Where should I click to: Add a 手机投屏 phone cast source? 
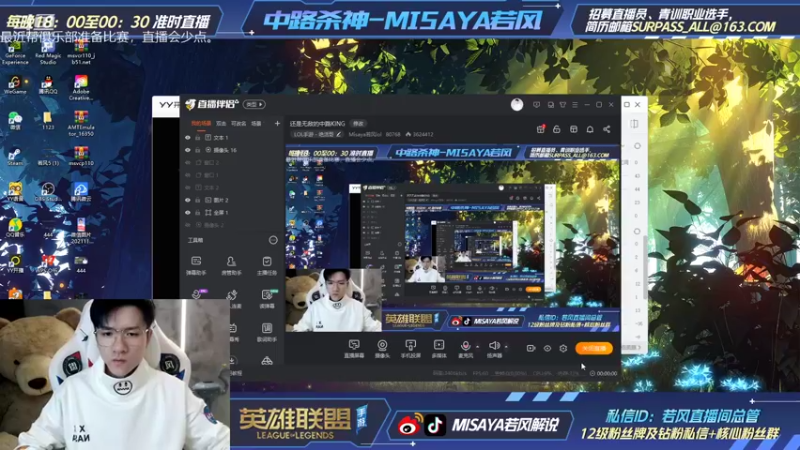click(x=410, y=349)
